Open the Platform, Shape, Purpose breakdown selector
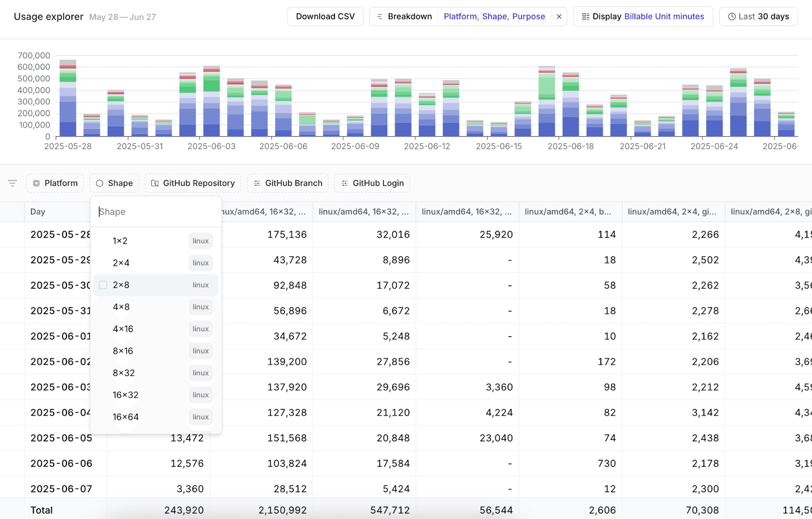Viewport: 812px width, 519px height. (x=494, y=16)
